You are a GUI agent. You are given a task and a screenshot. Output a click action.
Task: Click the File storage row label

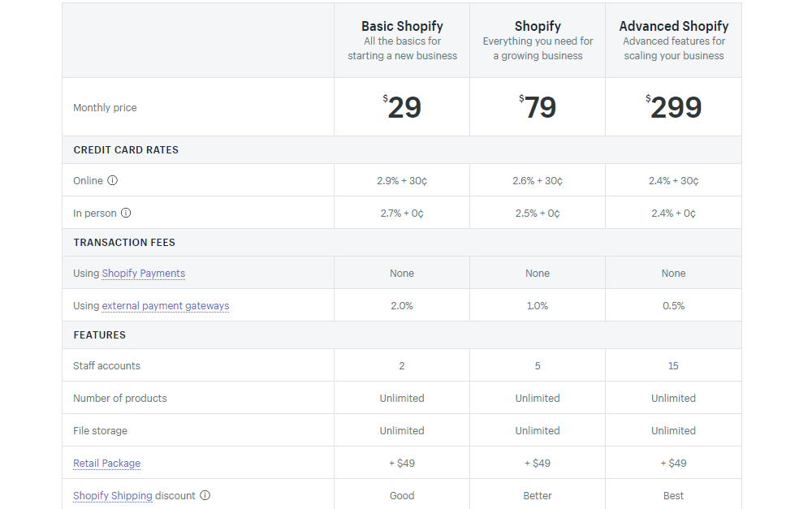100,431
